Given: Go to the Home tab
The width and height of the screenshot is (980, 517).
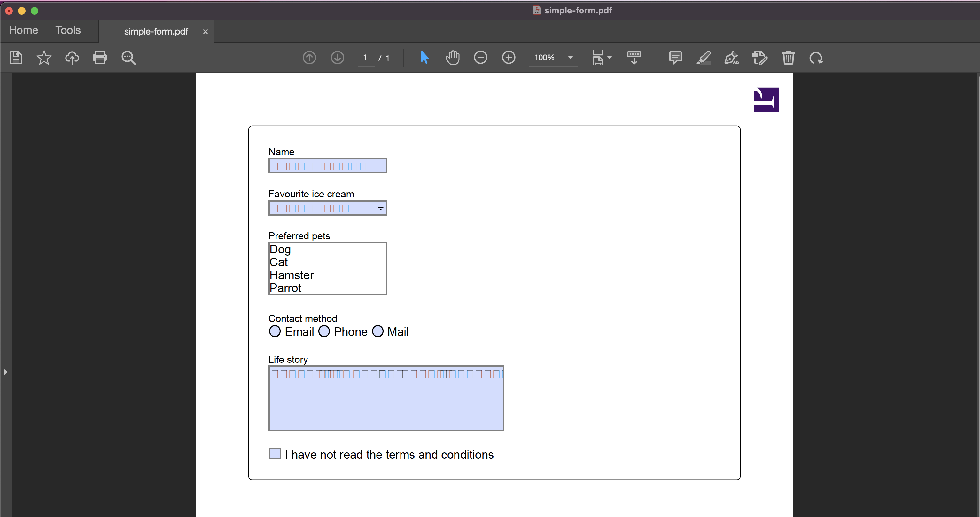Looking at the screenshot, I should (23, 30).
